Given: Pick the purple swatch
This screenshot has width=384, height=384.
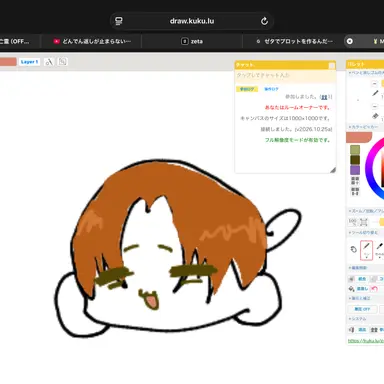Looking at the screenshot, I should pyautogui.click(x=355, y=170).
